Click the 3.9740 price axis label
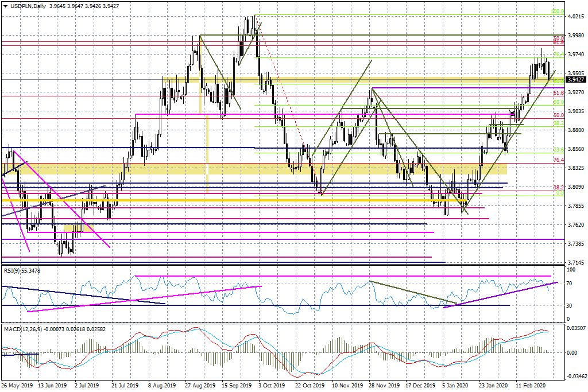 click(x=576, y=55)
